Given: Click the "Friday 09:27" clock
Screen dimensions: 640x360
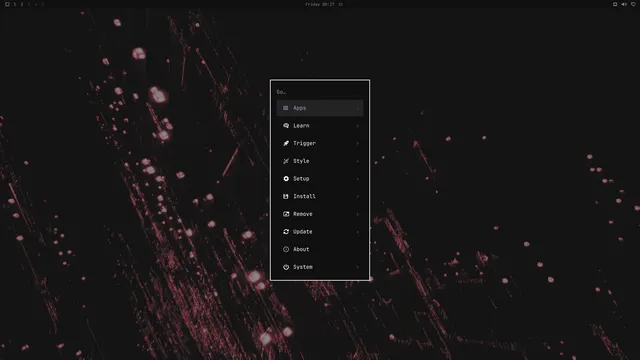Looking at the screenshot, I should [x=320, y=4].
